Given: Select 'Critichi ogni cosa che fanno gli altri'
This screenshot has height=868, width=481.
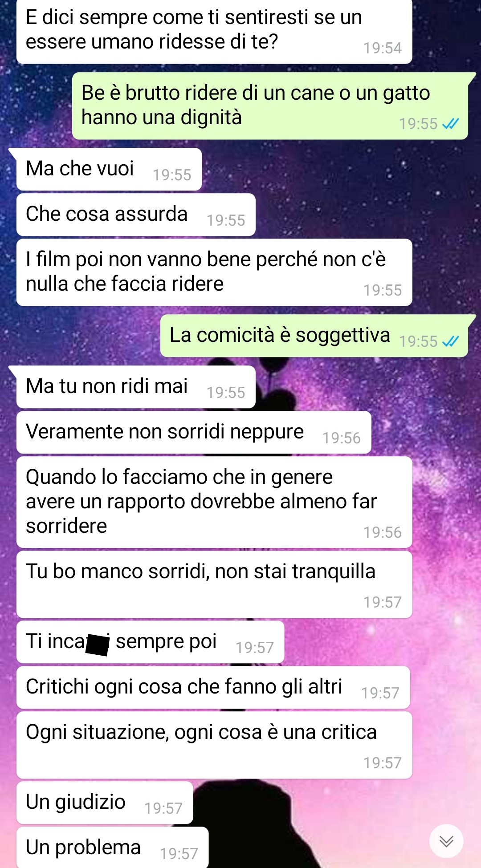Looking at the screenshot, I should (x=213, y=687).
